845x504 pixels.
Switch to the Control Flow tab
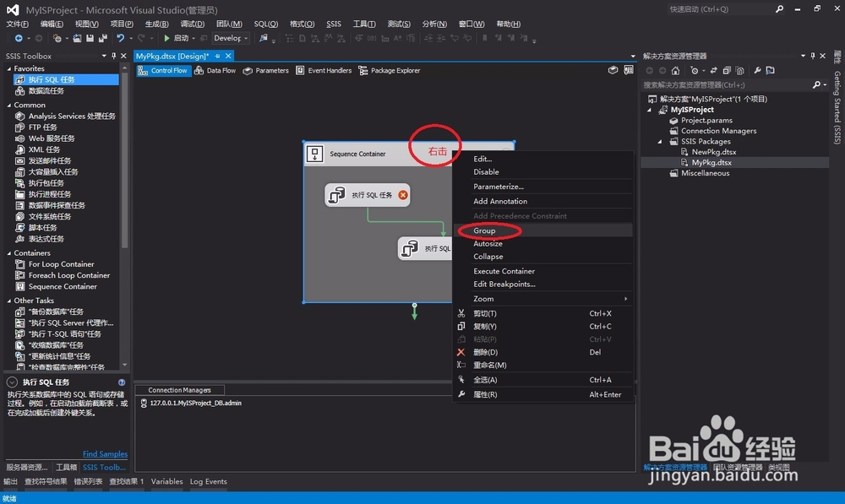tap(163, 71)
